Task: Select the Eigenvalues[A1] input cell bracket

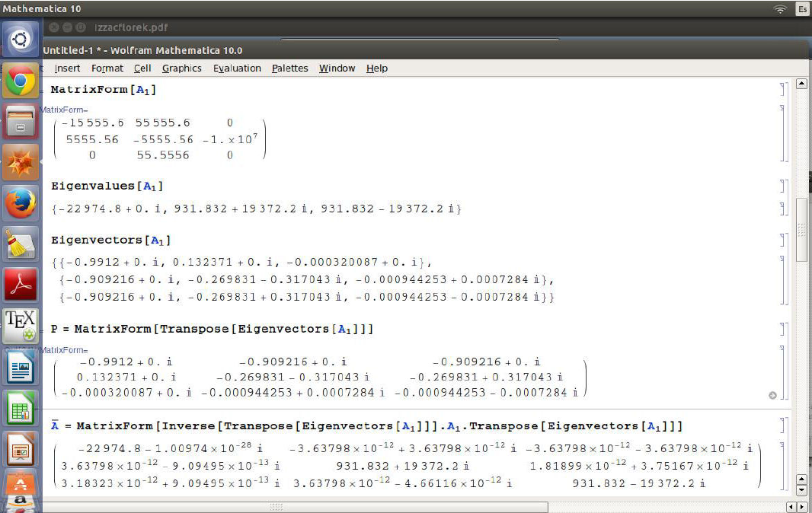Action: tap(782, 186)
